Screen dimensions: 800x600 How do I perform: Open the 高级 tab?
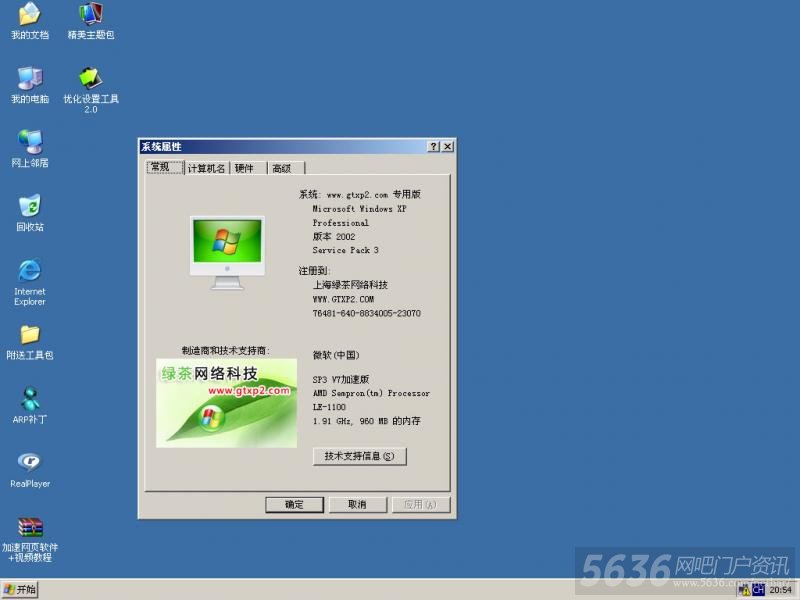coord(286,168)
